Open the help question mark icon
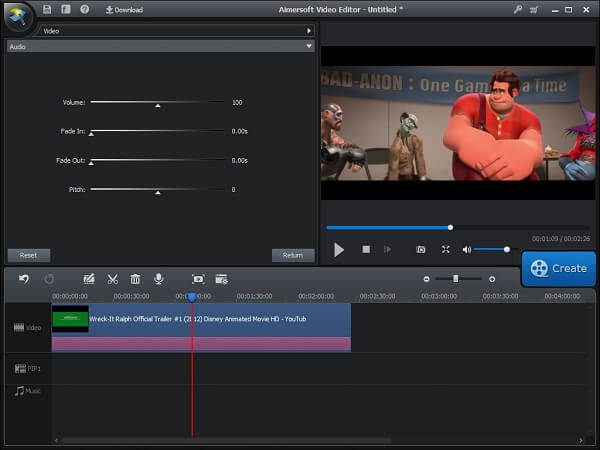600x450 pixels. click(x=85, y=9)
